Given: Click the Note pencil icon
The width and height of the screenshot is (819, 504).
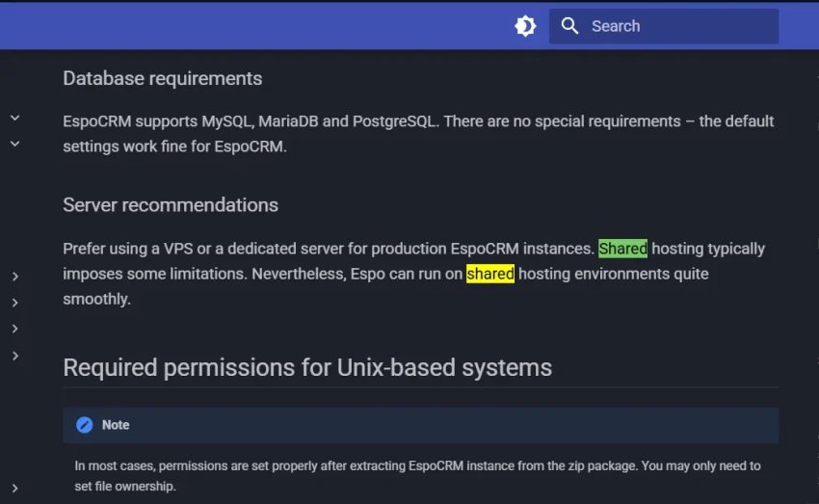Looking at the screenshot, I should point(84,425).
